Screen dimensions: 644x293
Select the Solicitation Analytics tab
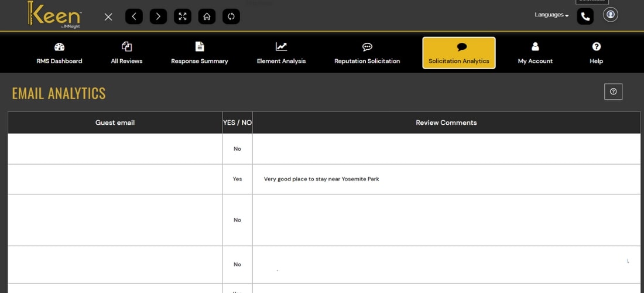point(459,53)
